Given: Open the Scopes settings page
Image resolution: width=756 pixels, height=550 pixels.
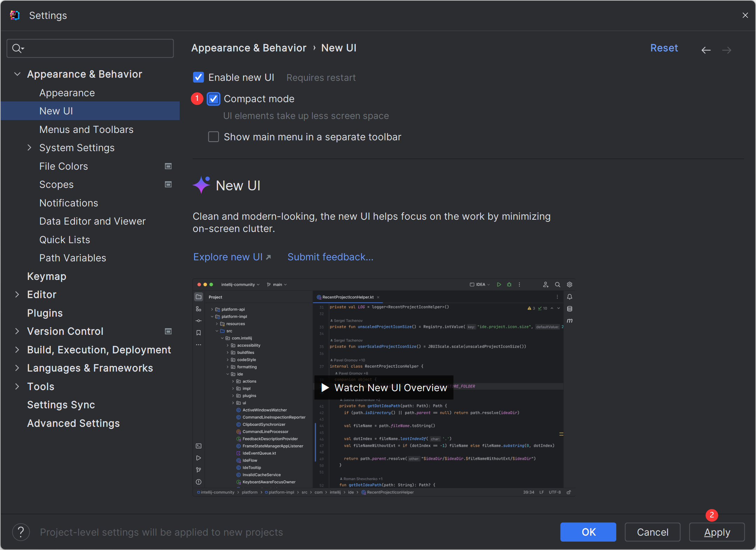Looking at the screenshot, I should click(56, 184).
